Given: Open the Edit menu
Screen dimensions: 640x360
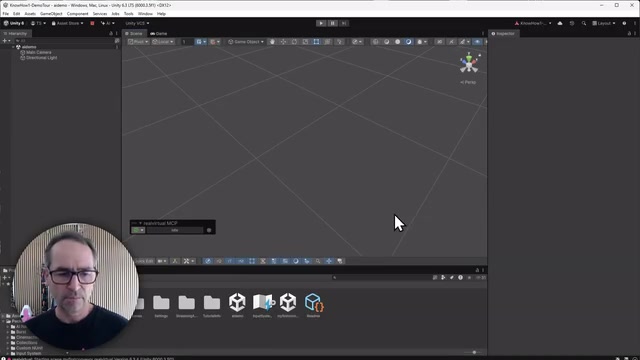Looking at the screenshot, I should [16, 13].
